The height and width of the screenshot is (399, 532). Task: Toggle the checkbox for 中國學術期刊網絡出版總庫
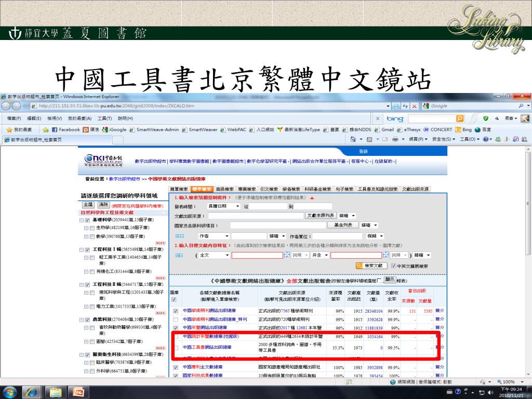[x=176, y=311]
